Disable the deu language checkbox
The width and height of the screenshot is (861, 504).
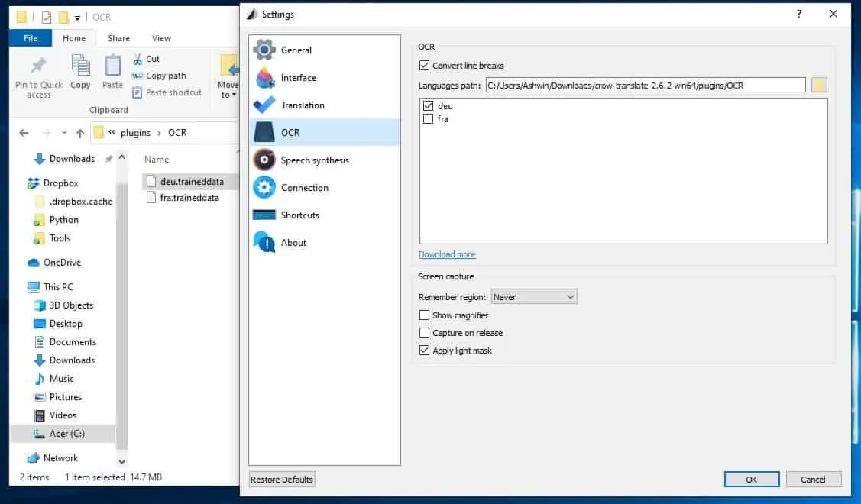(429, 106)
